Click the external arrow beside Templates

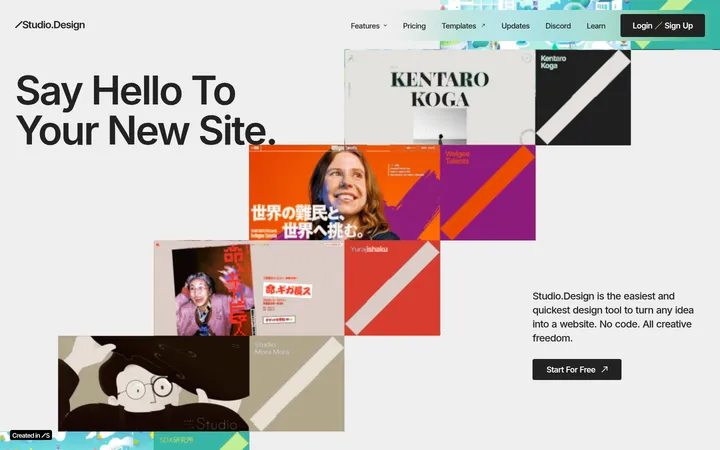pyautogui.click(x=483, y=26)
